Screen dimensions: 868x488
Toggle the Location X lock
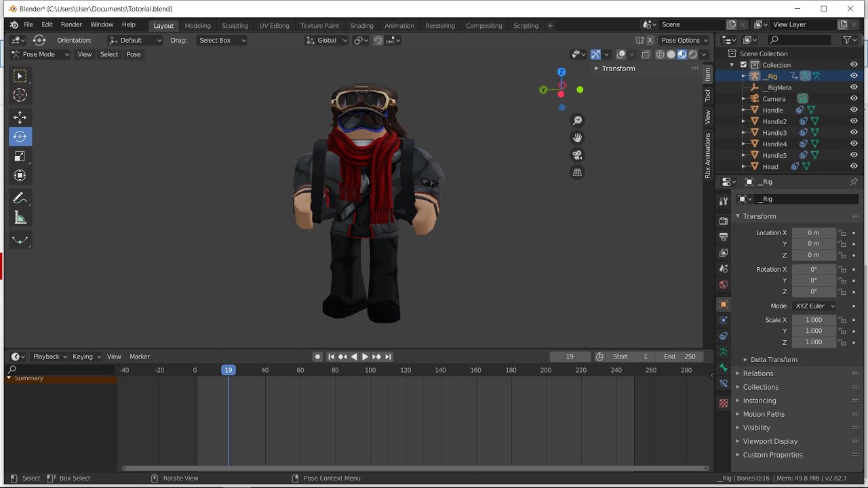pos(842,233)
